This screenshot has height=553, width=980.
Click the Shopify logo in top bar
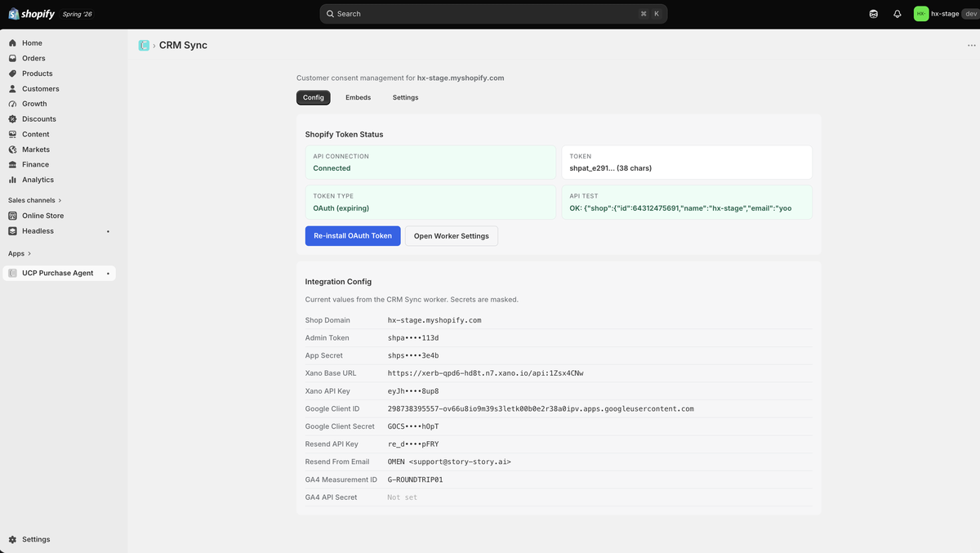[x=32, y=14]
